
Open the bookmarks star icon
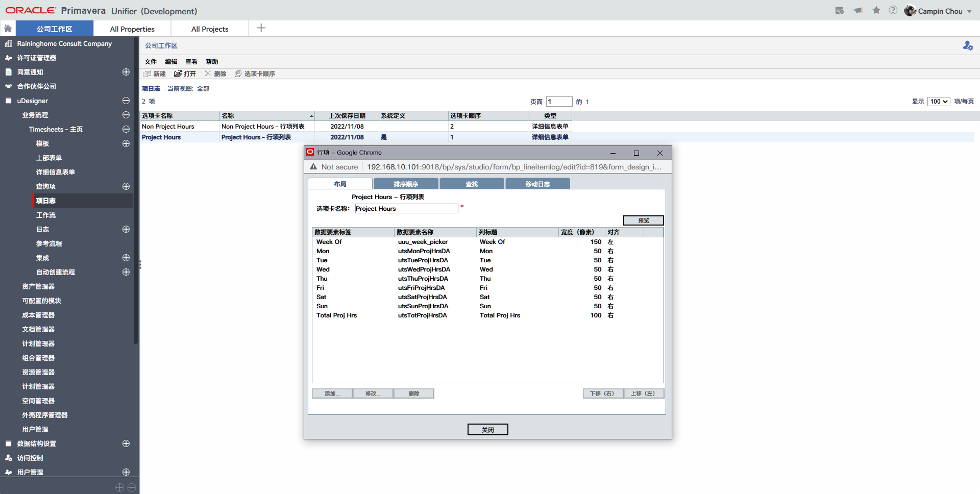pos(876,10)
